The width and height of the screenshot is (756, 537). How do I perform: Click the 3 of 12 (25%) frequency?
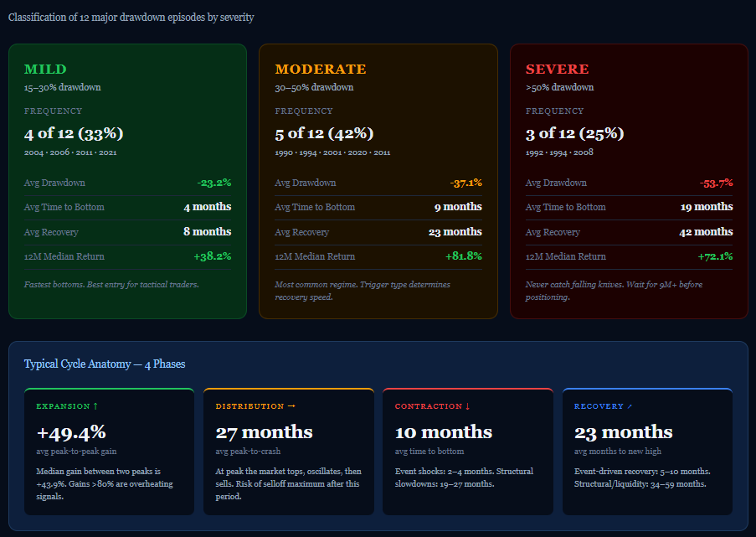574,133
